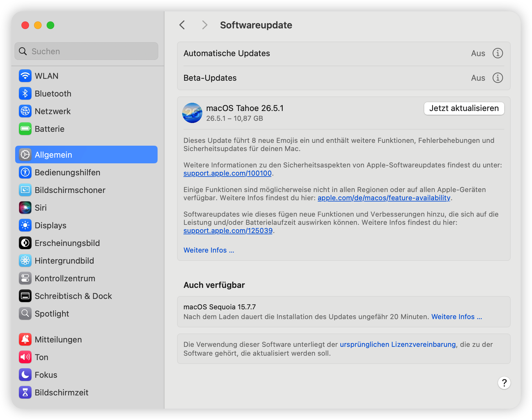Open the feature-availability link
Viewport: 532px width, 420px height.
pos(384,198)
